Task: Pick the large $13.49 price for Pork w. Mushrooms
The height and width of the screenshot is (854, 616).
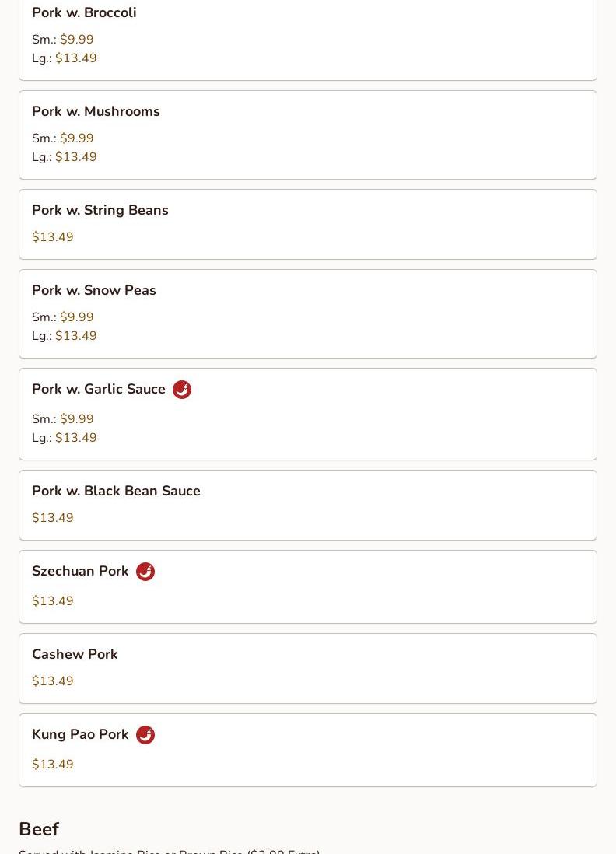Action: [75, 157]
